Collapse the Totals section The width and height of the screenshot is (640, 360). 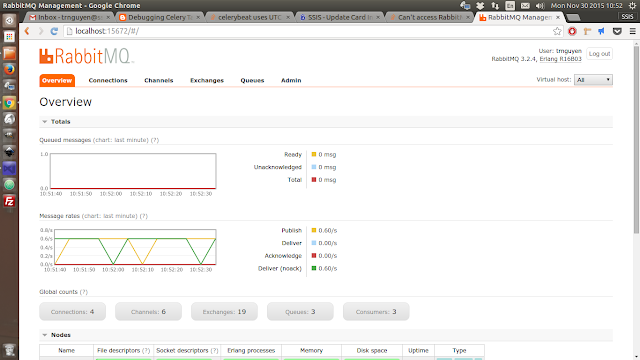point(56,122)
